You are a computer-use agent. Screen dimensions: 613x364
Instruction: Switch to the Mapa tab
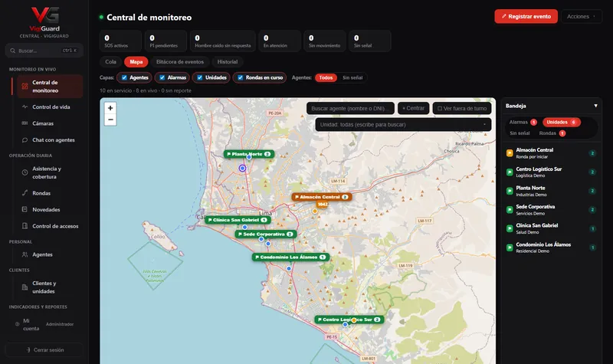(x=136, y=62)
